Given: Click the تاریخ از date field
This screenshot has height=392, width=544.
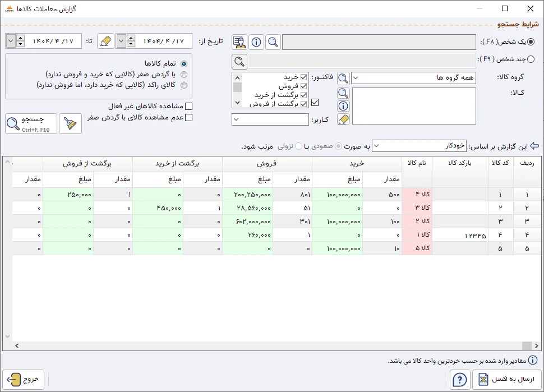Looking at the screenshot, I should (x=164, y=41).
